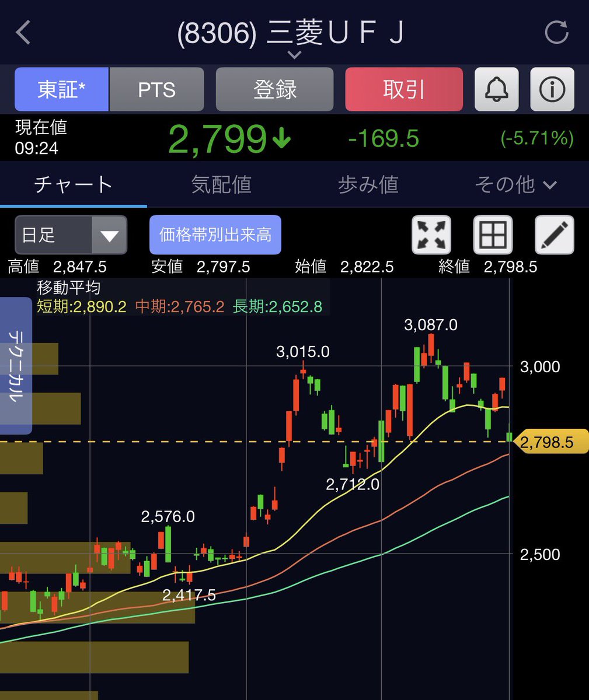Tap the 3,087.0 peak label
Image resolution: width=589 pixels, height=700 pixels.
click(x=431, y=325)
